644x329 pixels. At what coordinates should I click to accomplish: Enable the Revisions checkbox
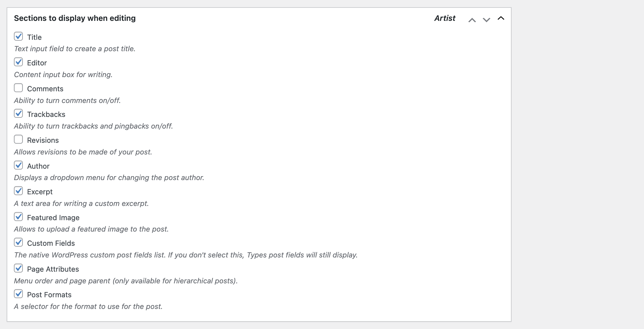click(18, 139)
